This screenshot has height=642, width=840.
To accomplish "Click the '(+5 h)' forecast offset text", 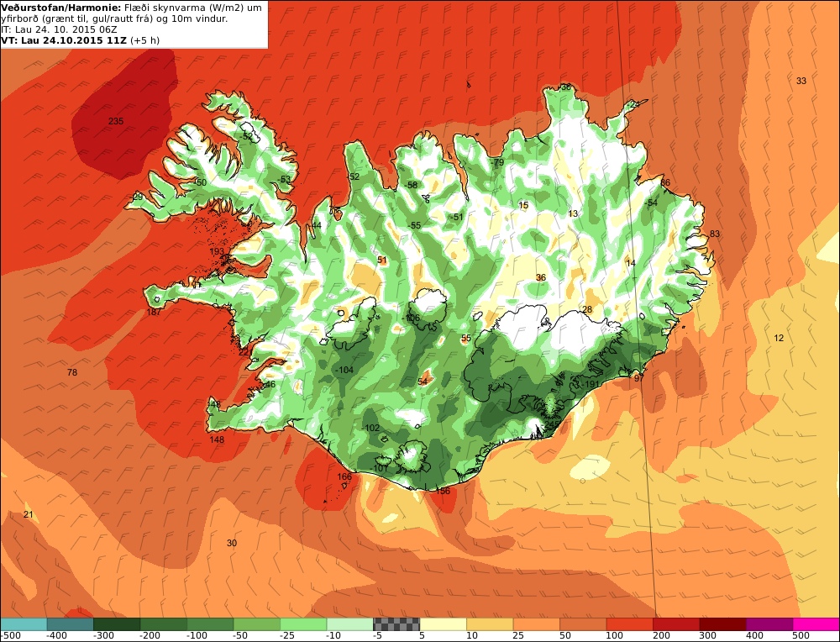I will coord(145,40).
